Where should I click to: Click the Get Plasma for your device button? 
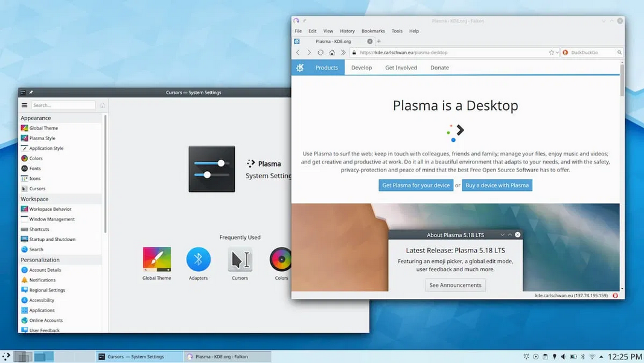tap(415, 185)
